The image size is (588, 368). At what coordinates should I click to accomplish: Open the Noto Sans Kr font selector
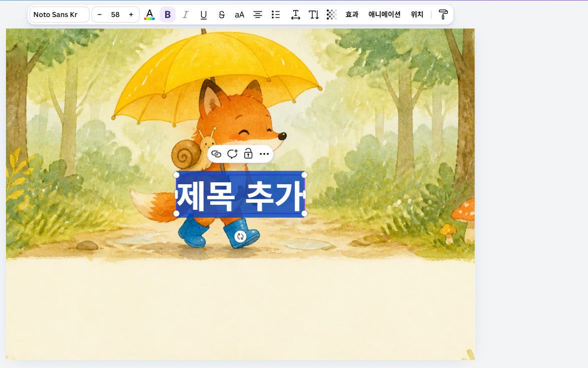(x=59, y=15)
